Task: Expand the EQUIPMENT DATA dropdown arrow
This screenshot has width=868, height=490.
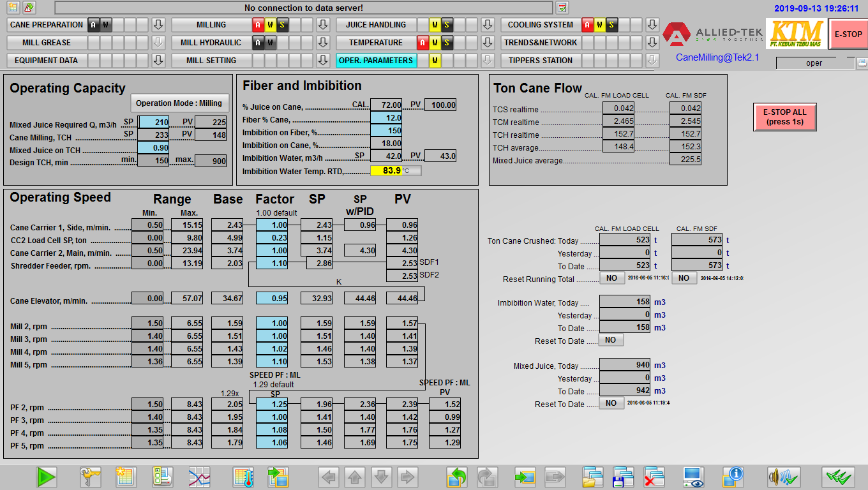Action: tap(159, 61)
